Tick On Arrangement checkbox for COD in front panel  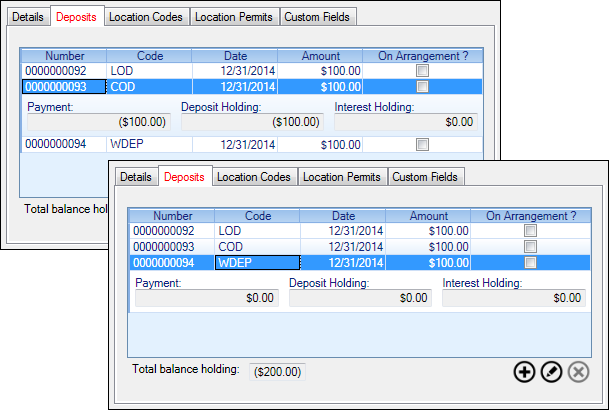530,247
